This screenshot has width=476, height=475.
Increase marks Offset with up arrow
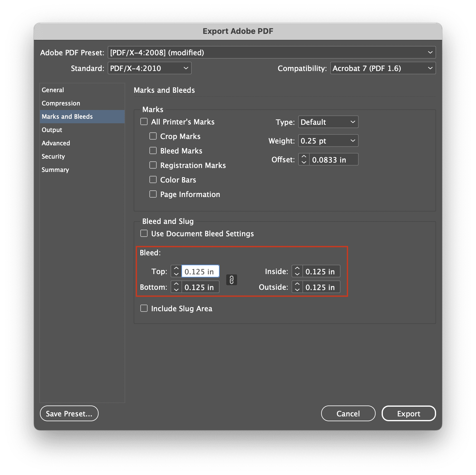click(x=304, y=156)
